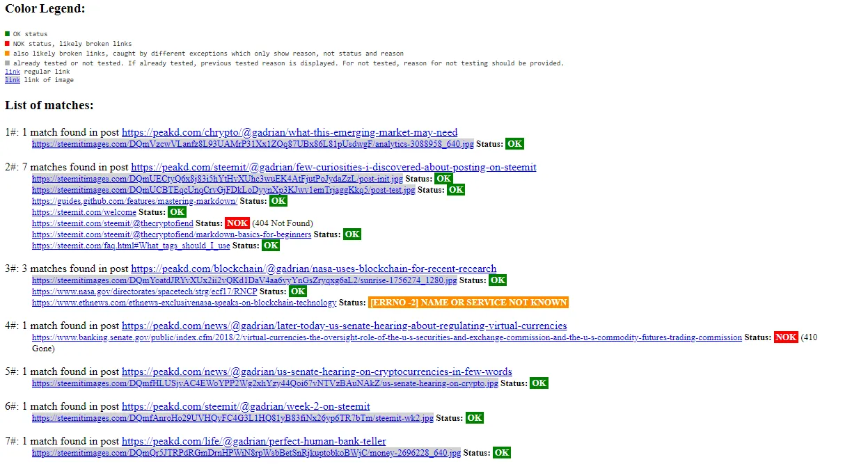The image size is (868, 464).
Task: Open the few-curiosities-i-discovered-about-posting-on-steemit post link
Action: (x=333, y=167)
